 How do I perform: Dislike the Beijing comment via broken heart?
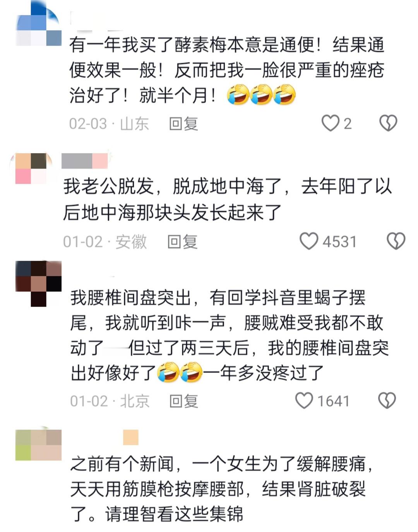[387, 401]
